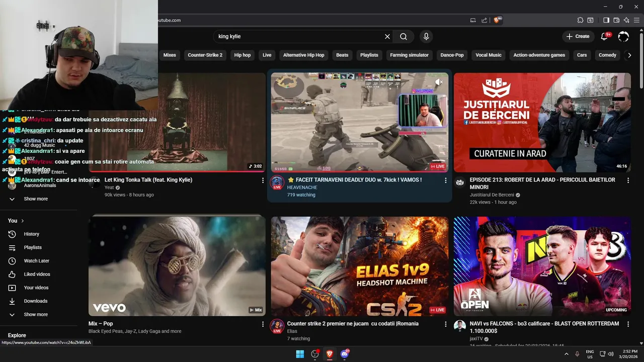Open the jaxiTV channel avatar

pos(460,326)
